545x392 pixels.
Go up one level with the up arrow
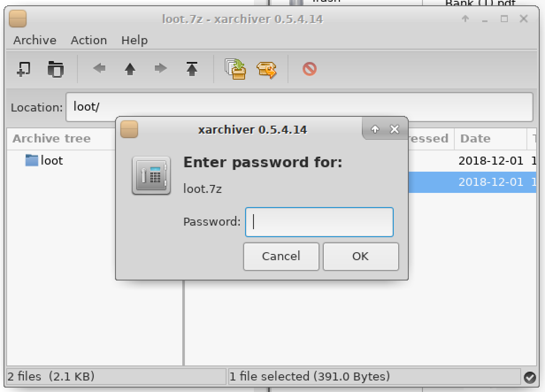click(x=130, y=69)
